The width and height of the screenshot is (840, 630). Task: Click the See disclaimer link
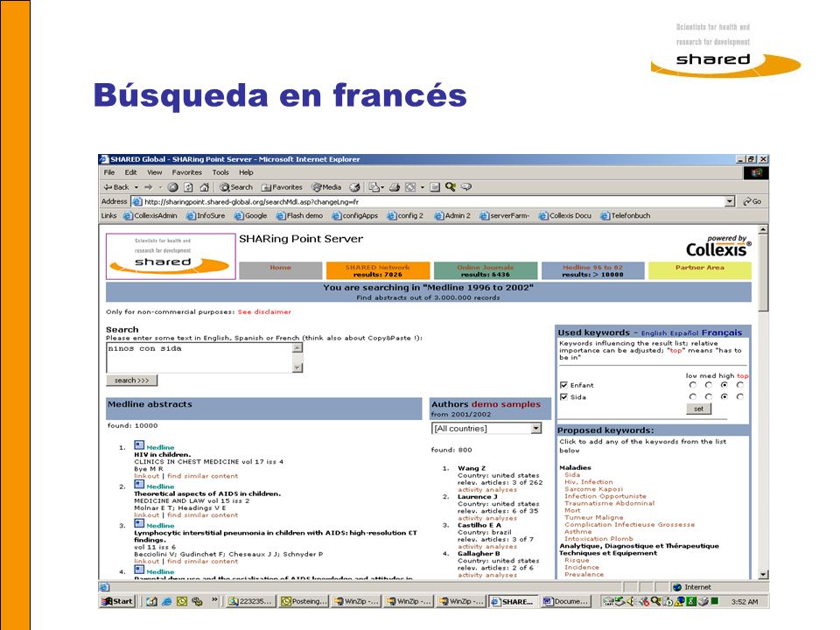(x=264, y=311)
